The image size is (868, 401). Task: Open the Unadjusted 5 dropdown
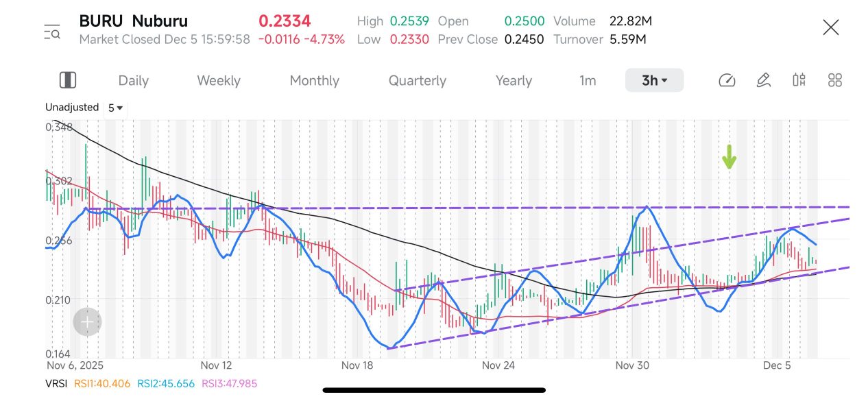[x=115, y=108]
